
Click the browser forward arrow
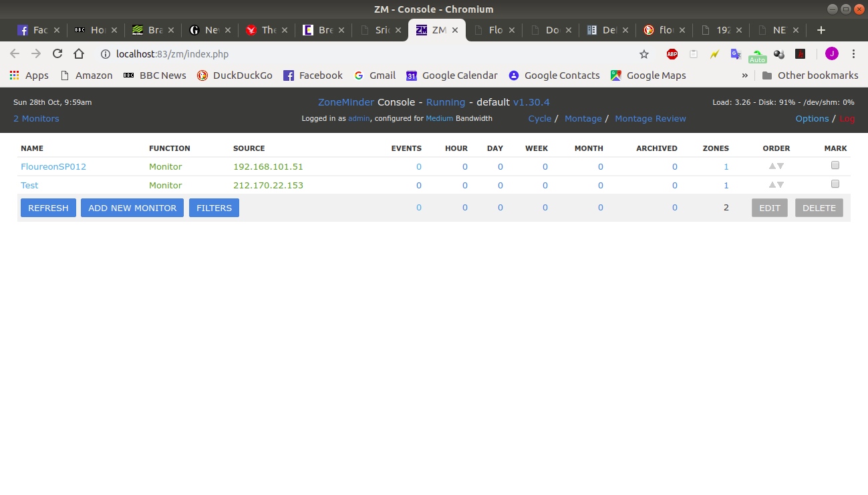(x=36, y=54)
